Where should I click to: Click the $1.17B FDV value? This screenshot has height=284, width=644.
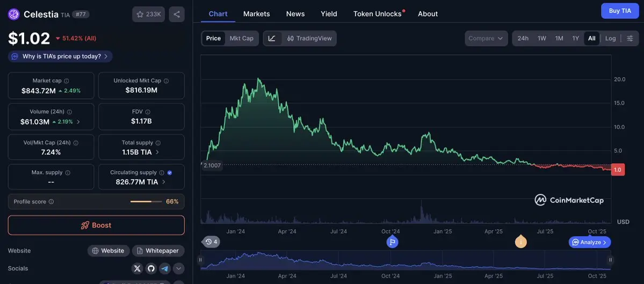(141, 121)
